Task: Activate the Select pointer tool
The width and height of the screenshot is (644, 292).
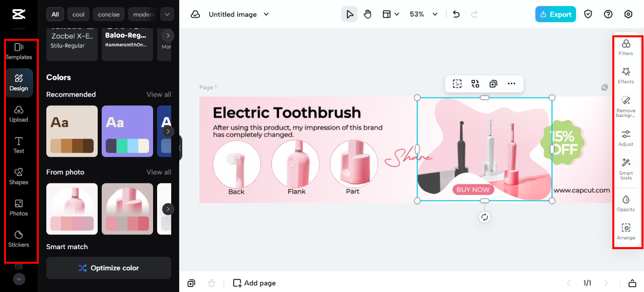Action: (349, 14)
